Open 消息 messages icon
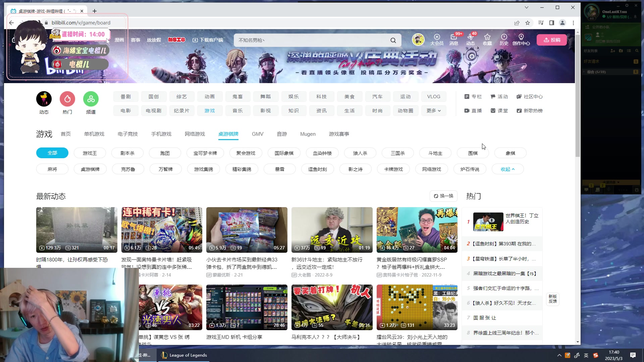 (454, 40)
